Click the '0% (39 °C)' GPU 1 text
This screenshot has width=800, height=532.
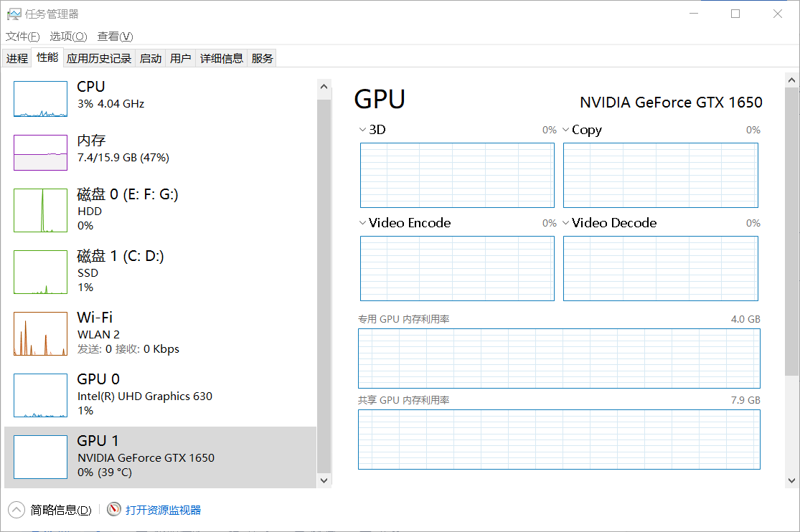(x=105, y=472)
